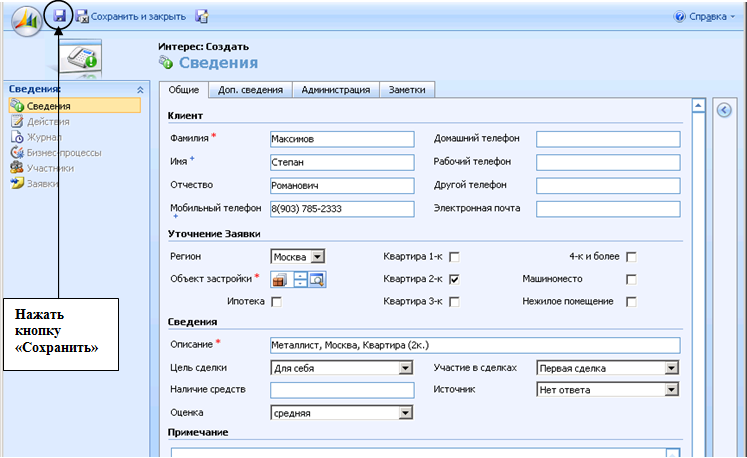Open the Справка help menu
This screenshot has height=458, width=747.
click(x=704, y=17)
